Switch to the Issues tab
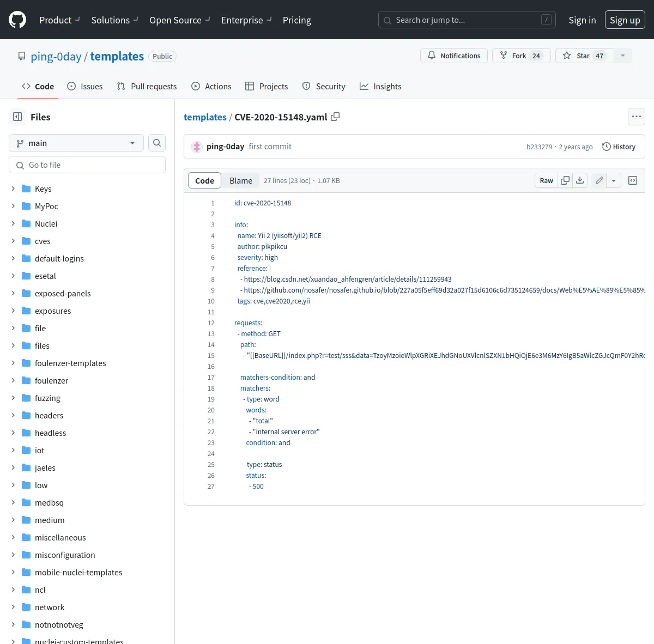The height and width of the screenshot is (644, 654). [x=84, y=86]
